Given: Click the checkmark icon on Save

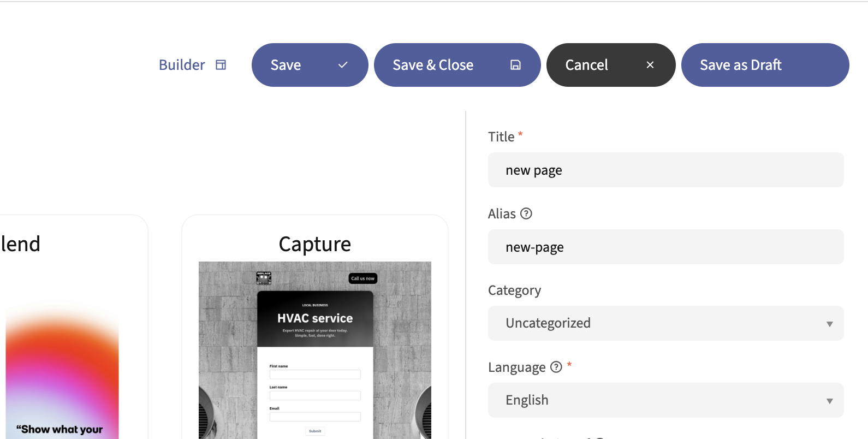Looking at the screenshot, I should [343, 65].
